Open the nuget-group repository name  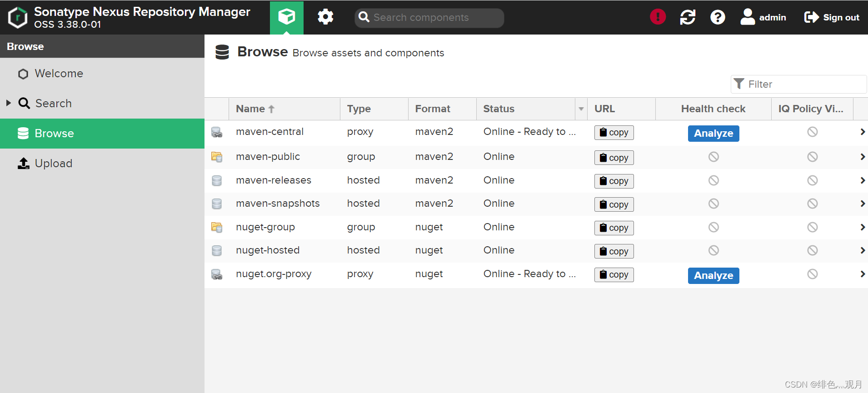coord(265,227)
